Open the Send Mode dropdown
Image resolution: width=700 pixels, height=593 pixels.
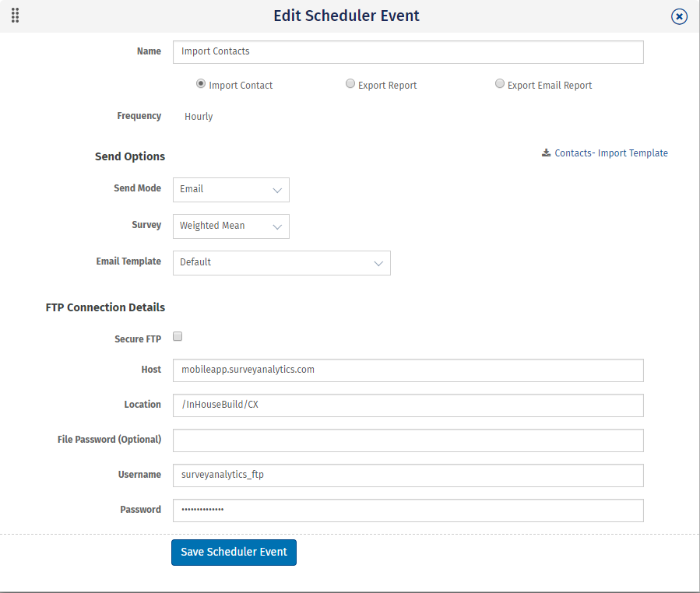230,189
